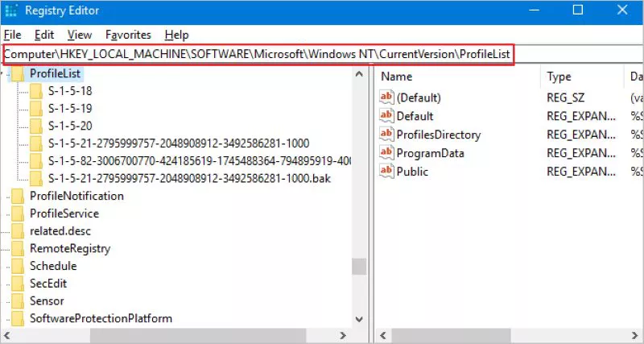The width and height of the screenshot is (644, 344).
Task: Click the ProfileNotification folder icon
Action: [18, 197]
